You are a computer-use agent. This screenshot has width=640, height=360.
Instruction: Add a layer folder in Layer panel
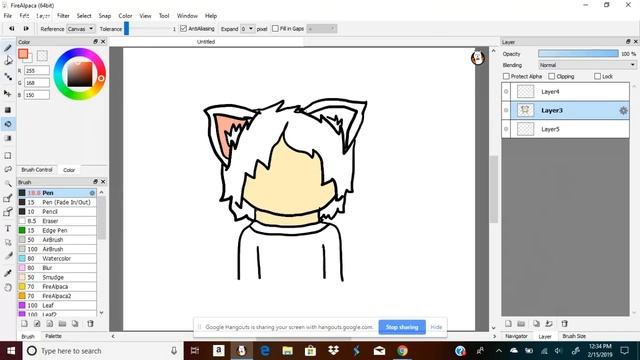pos(521,324)
